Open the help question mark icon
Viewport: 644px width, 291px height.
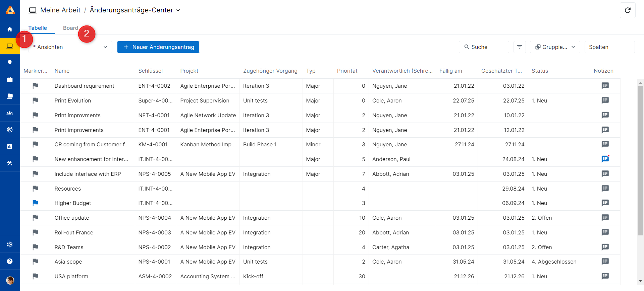point(10,261)
